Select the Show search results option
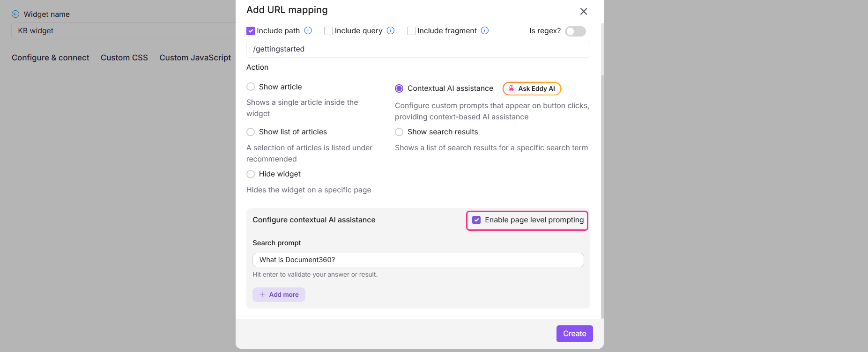 pyautogui.click(x=399, y=132)
